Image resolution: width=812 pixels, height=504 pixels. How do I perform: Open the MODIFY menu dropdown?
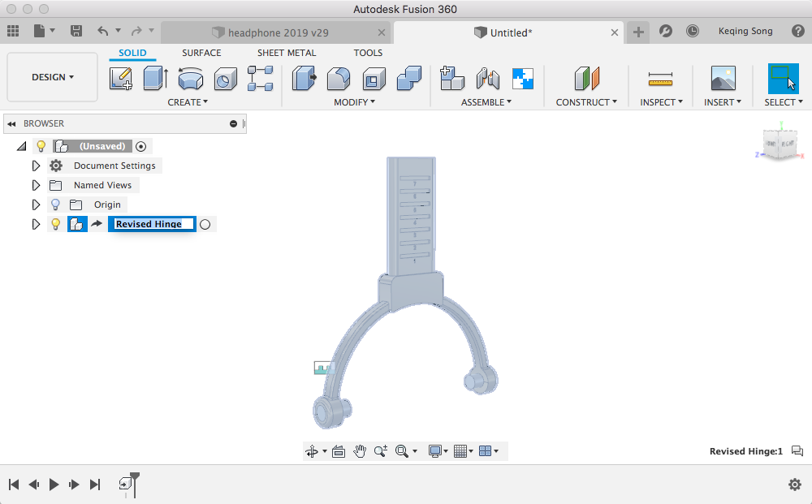tap(354, 102)
